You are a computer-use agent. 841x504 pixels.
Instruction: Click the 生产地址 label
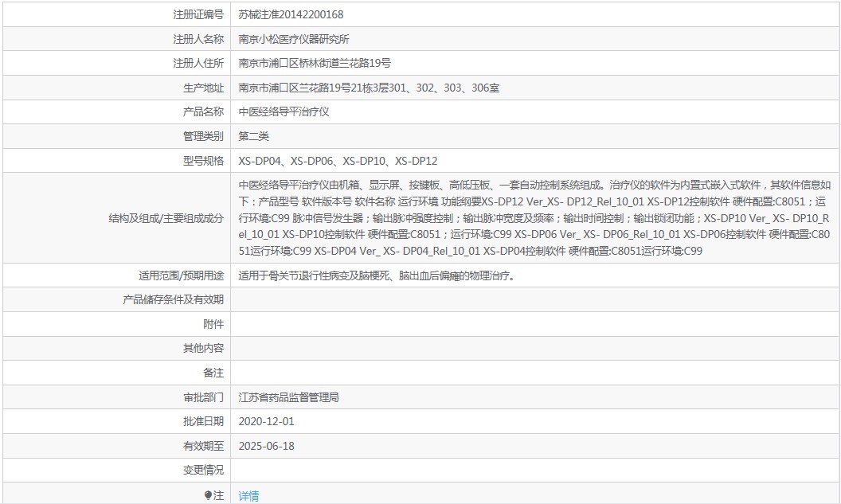pos(203,88)
